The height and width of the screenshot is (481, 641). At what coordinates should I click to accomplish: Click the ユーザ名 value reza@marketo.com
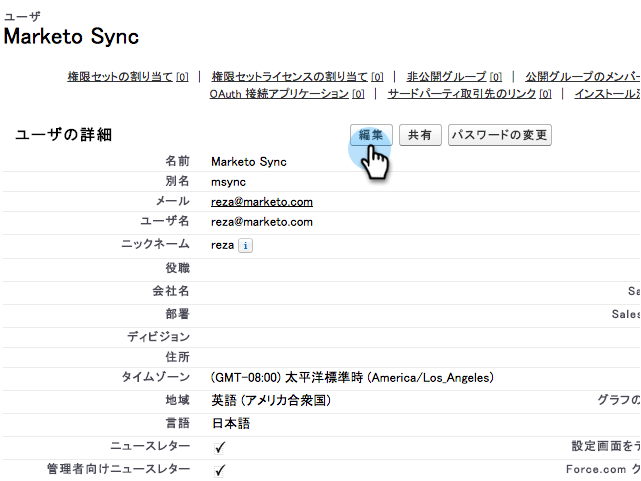[262, 222]
